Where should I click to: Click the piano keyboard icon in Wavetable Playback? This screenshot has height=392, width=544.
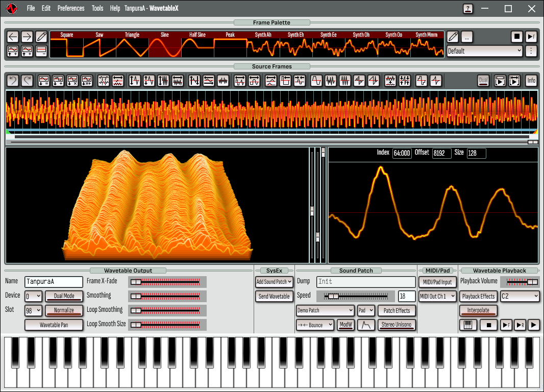[x=468, y=325]
